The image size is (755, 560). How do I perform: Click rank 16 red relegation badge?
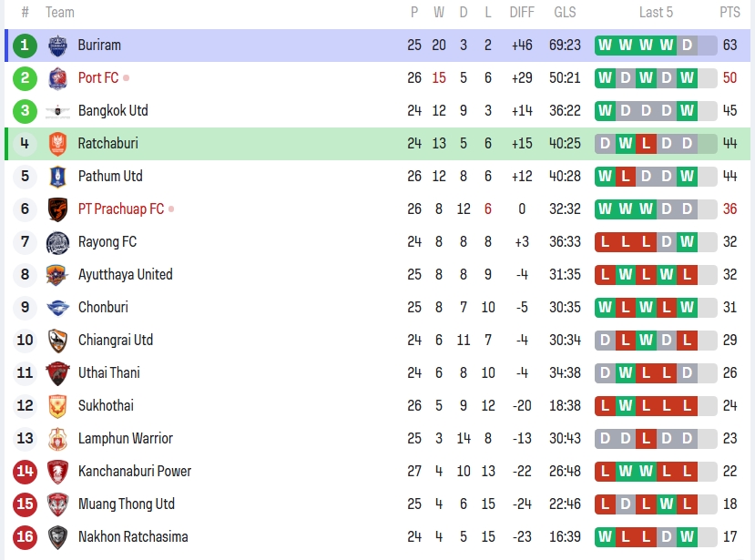(x=26, y=537)
